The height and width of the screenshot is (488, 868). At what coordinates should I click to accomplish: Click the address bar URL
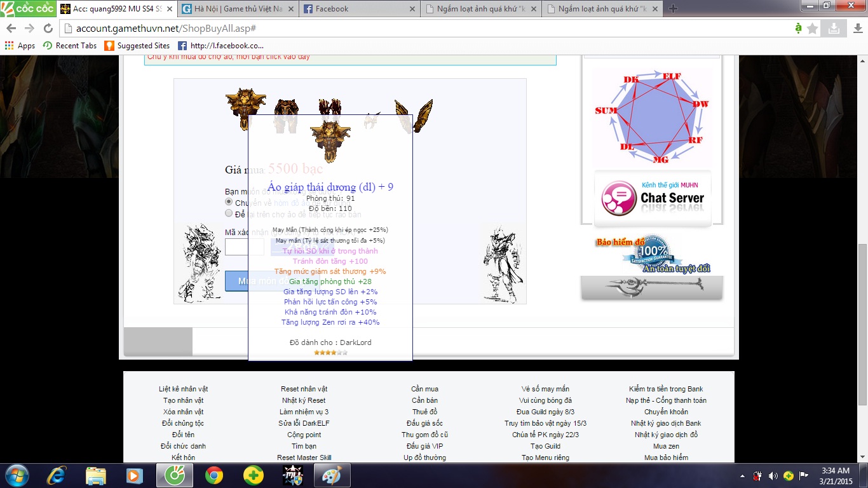166,29
